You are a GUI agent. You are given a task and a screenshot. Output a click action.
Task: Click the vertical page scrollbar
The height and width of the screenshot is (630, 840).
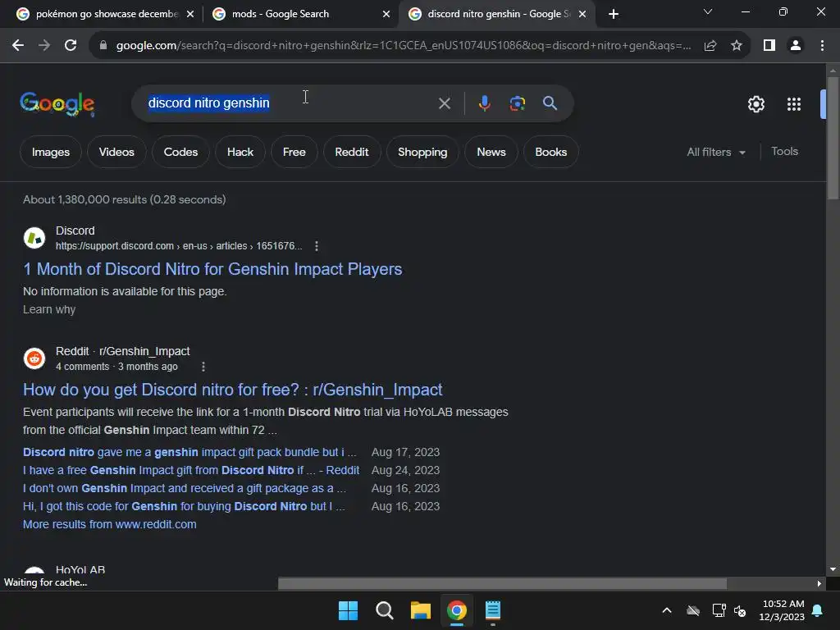833,138
